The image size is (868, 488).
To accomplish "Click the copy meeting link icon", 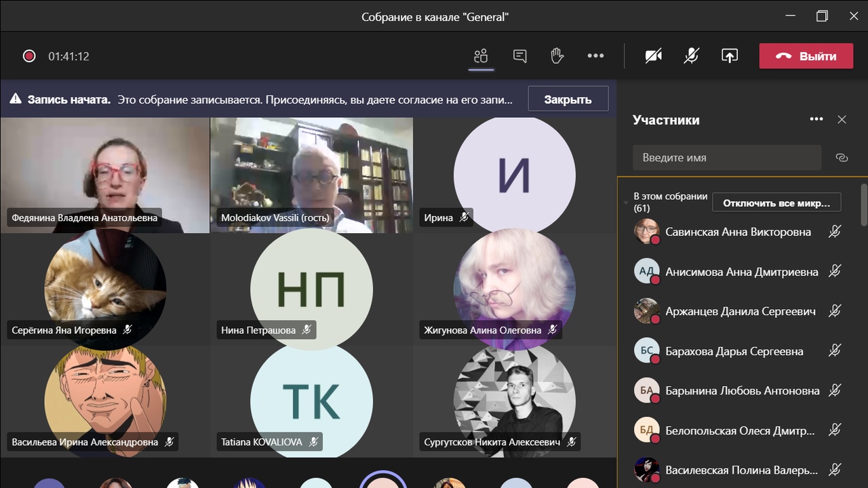I will (x=842, y=157).
